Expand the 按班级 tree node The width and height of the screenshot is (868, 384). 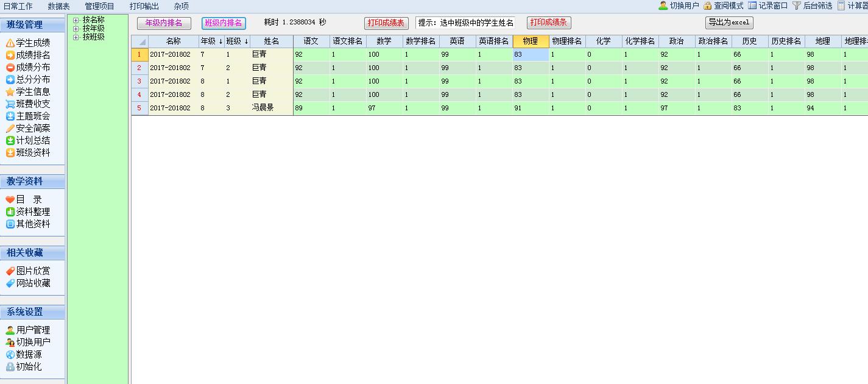(x=76, y=37)
